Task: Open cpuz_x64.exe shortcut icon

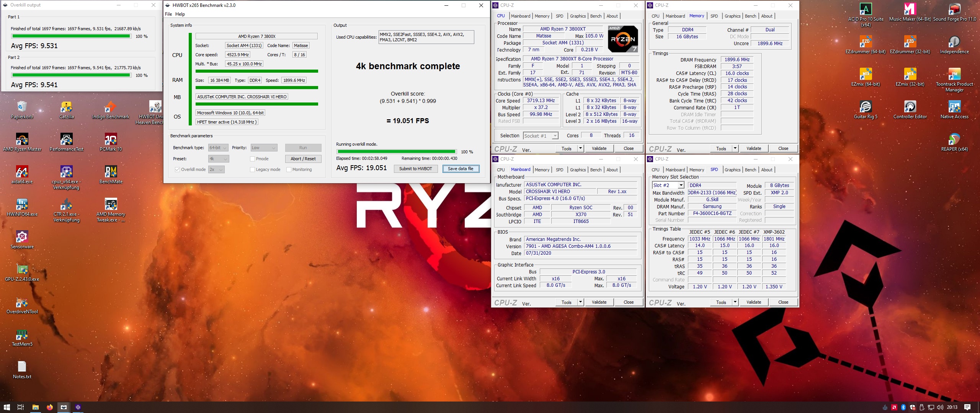Action: (67, 177)
